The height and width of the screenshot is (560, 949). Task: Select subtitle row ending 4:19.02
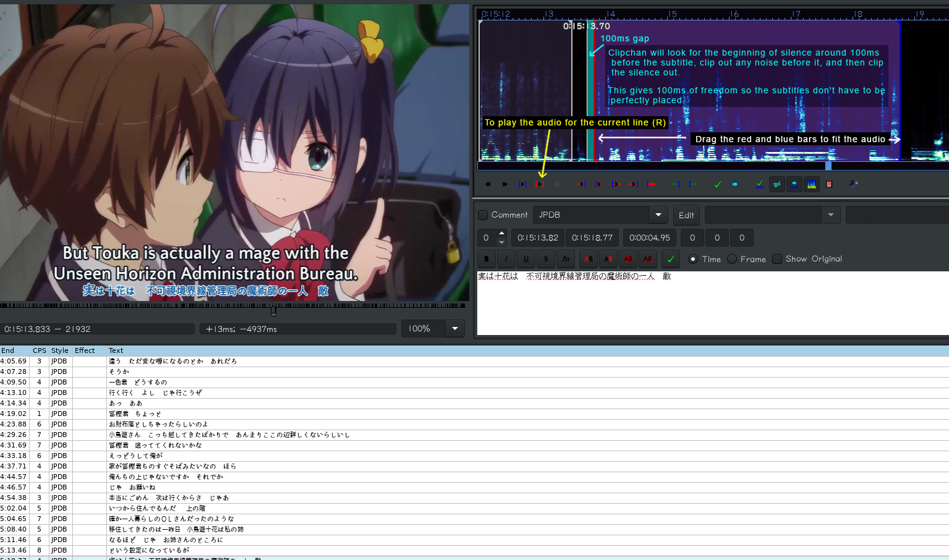click(474, 414)
